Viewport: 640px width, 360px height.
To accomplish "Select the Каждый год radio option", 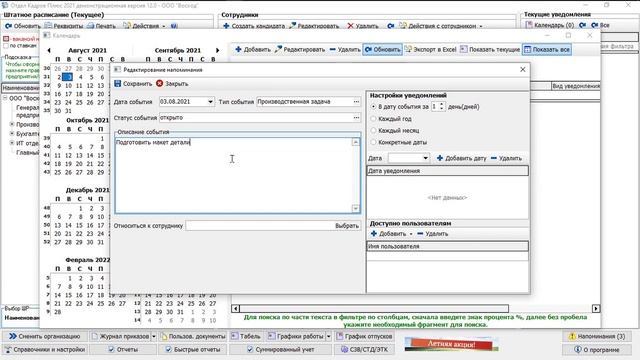I will [x=373, y=119].
